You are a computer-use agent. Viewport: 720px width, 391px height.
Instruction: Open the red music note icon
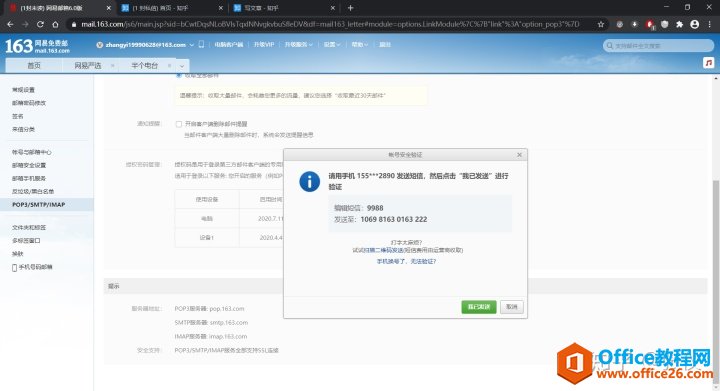click(x=709, y=63)
